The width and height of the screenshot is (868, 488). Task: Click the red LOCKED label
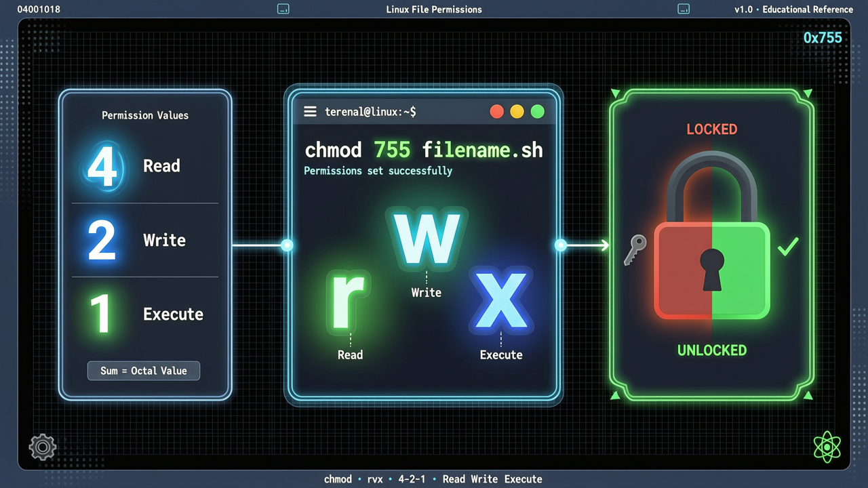coord(712,129)
